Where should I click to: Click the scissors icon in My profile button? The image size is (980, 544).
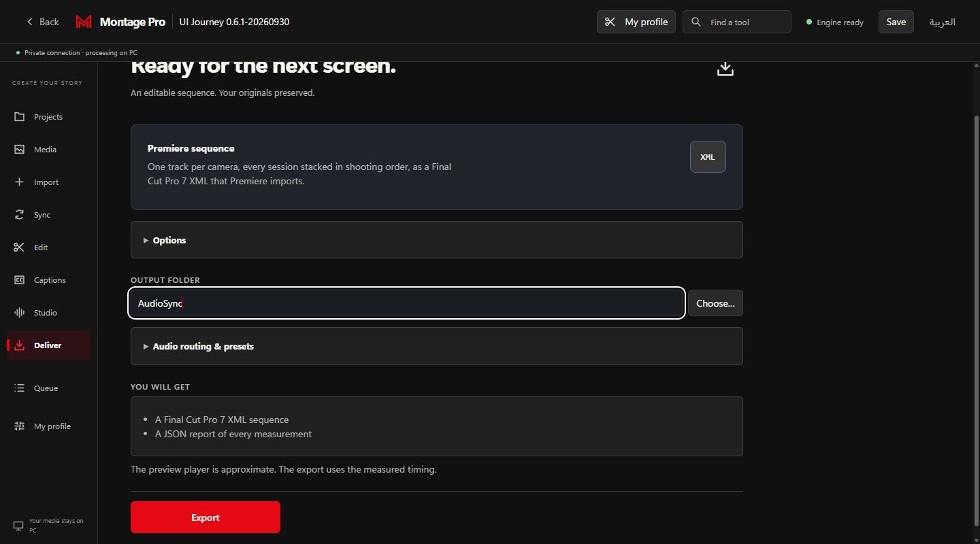(x=610, y=22)
